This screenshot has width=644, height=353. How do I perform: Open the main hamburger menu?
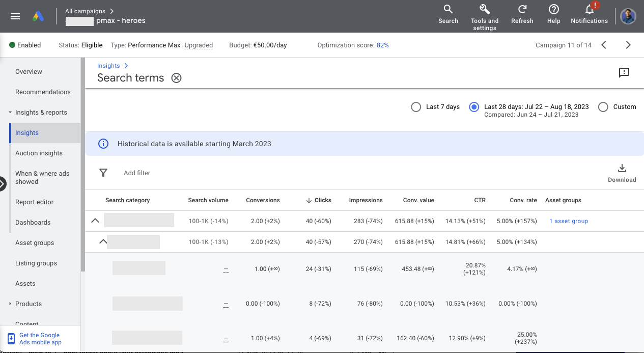point(15,16)
